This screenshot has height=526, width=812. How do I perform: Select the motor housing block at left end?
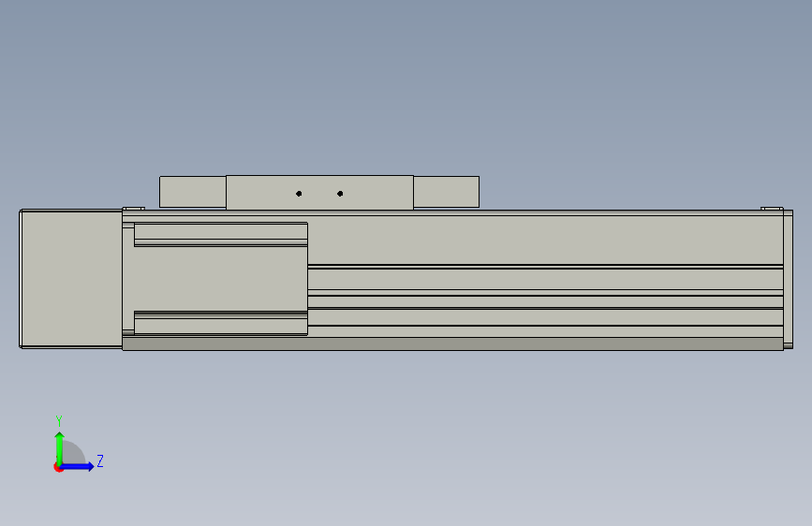[71, 279]
